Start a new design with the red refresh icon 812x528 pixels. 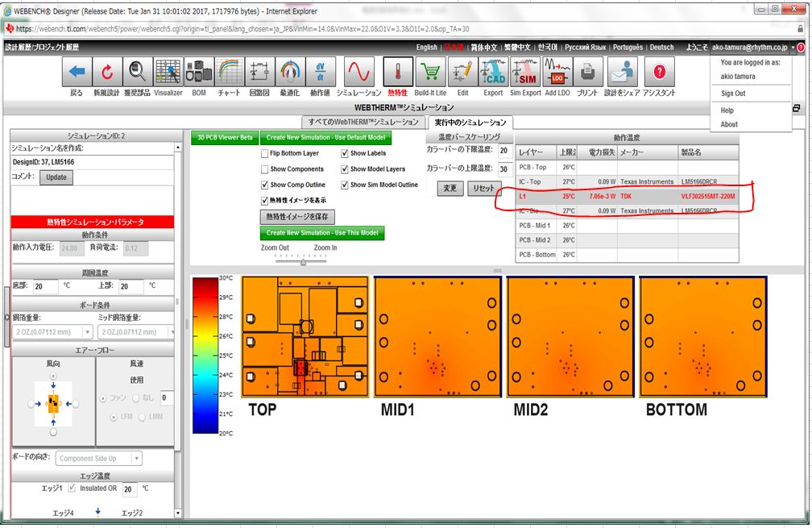tap(106, 72)
